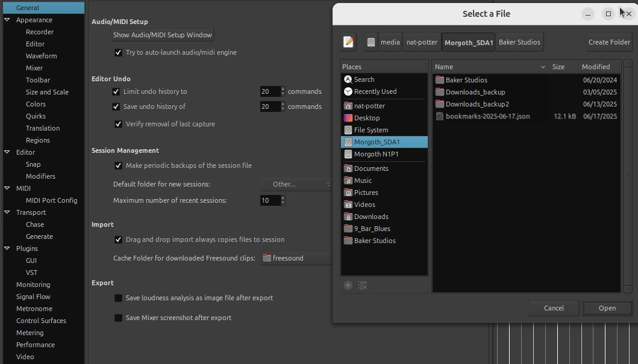This screenshot has height=364, width=638.
Task: Select the Baker Studios folder in file list
Action: [466, 80]
